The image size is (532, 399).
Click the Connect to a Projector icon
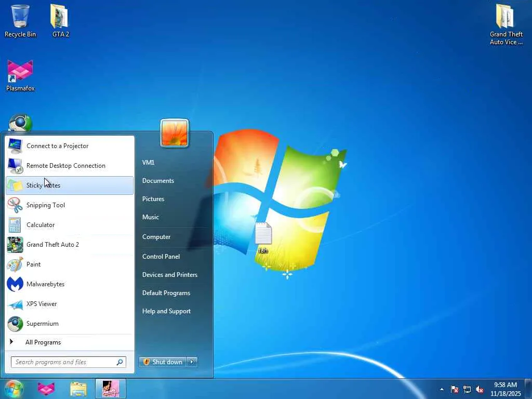[x=15, y=146]
